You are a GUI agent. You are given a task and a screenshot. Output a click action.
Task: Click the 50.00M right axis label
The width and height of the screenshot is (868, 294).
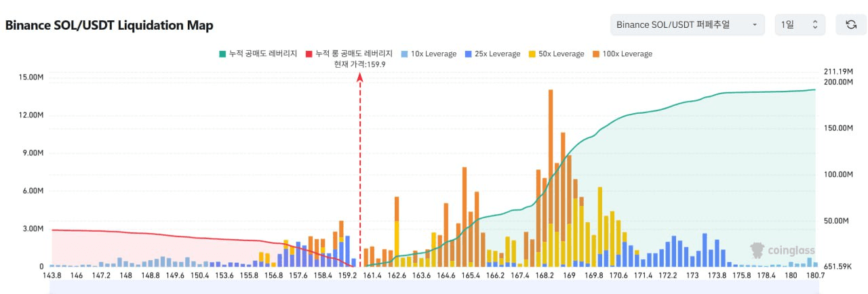pos(835,221)
